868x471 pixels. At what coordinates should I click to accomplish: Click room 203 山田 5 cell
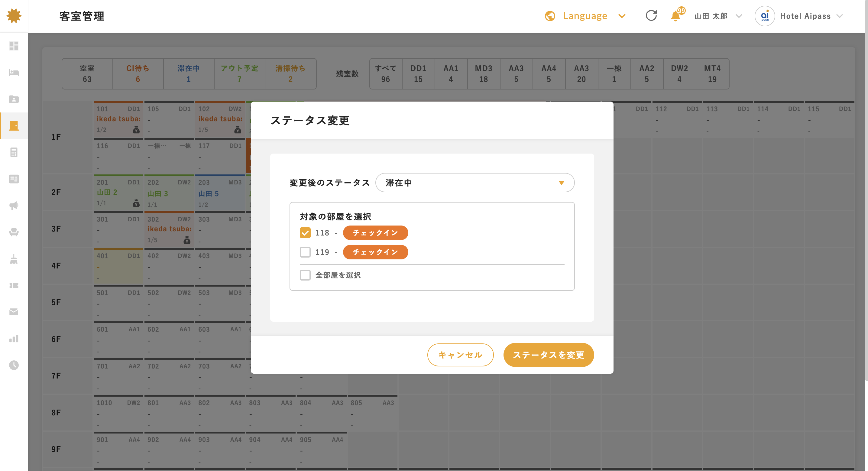tap(220, 193)
